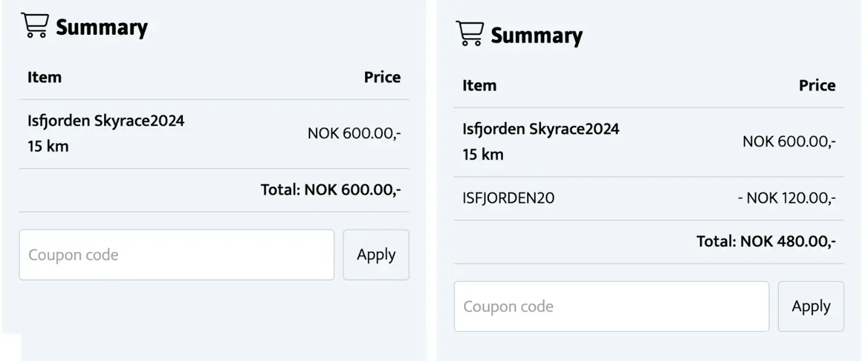Image resolution: width=868 pixels, height=361 pixels.
Task: Click Summary heading above the NOK 480 total
Action: (536, 35)
